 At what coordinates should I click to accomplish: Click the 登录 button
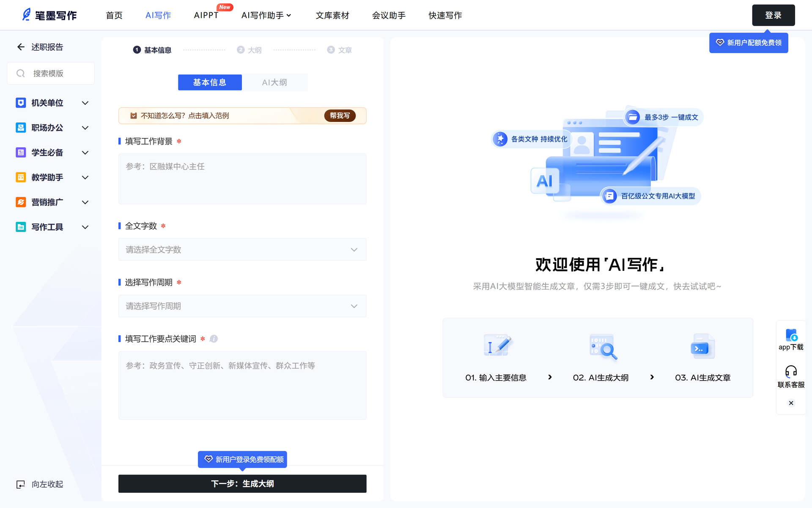[x=773, y=15]
